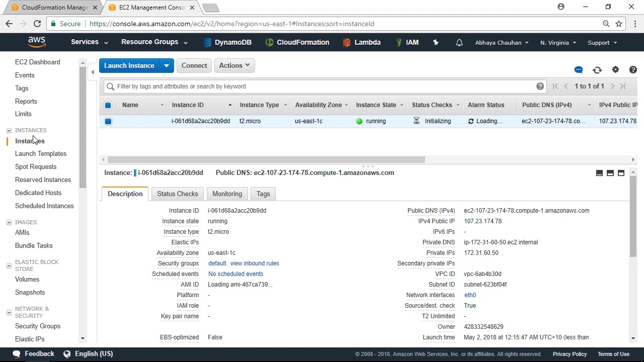Click the view inbound rules link
This screenshot has height=362, width=644.
click(x=255, y=263)
